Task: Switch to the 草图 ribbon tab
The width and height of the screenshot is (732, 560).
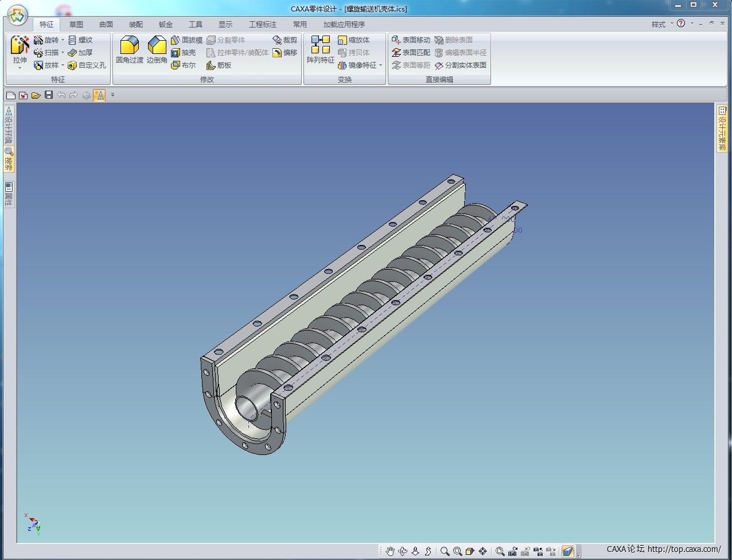Action: (x=76, y=24)
